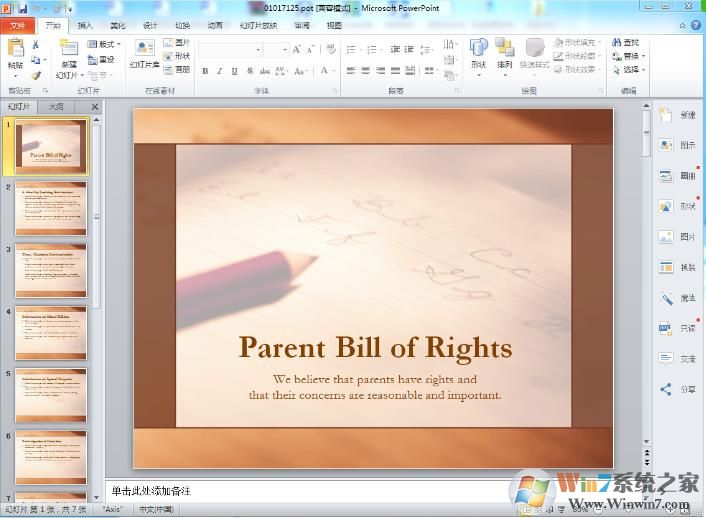
Task: Toggle Justify alignment
Action: point(395,71)
